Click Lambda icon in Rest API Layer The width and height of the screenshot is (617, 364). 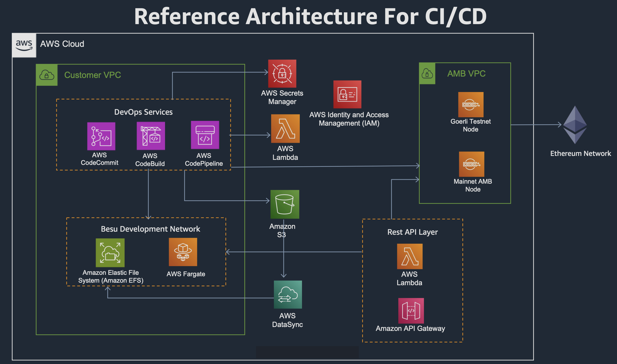click(x=410, y=256)
